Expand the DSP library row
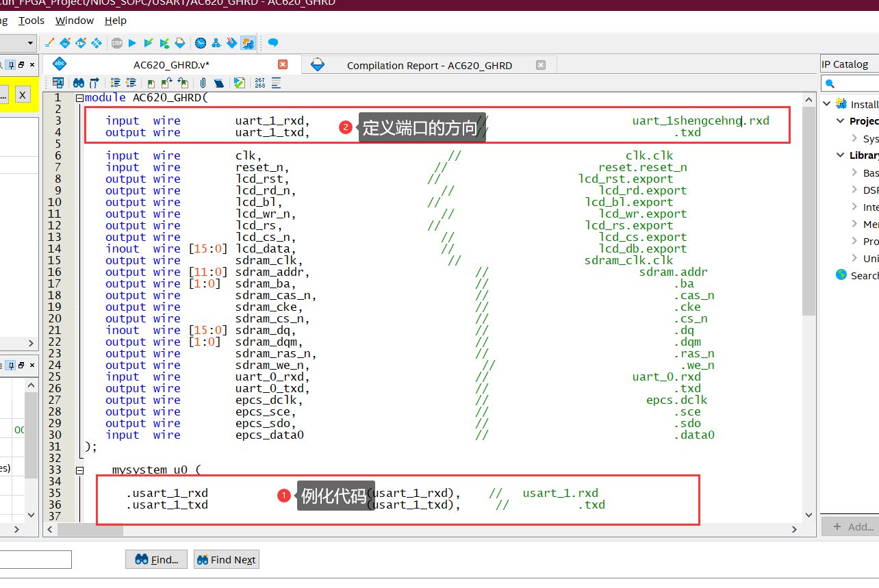The width and height of the screenshot is (879, 588). coord(854,190)
